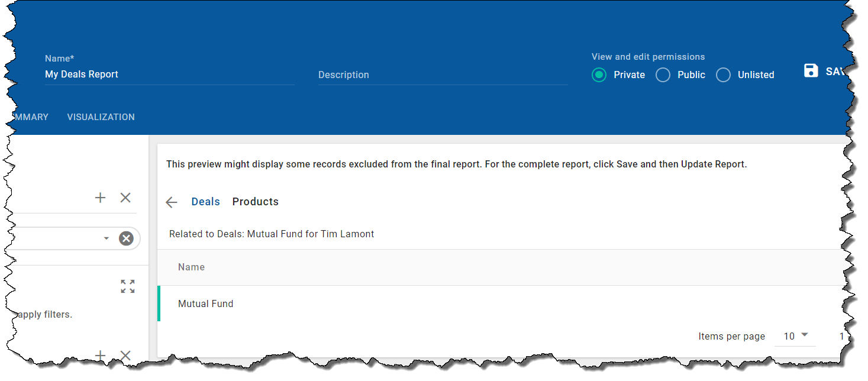
Task: Expand the filter panel to fullscreen
Action: [x=127, y=286]
